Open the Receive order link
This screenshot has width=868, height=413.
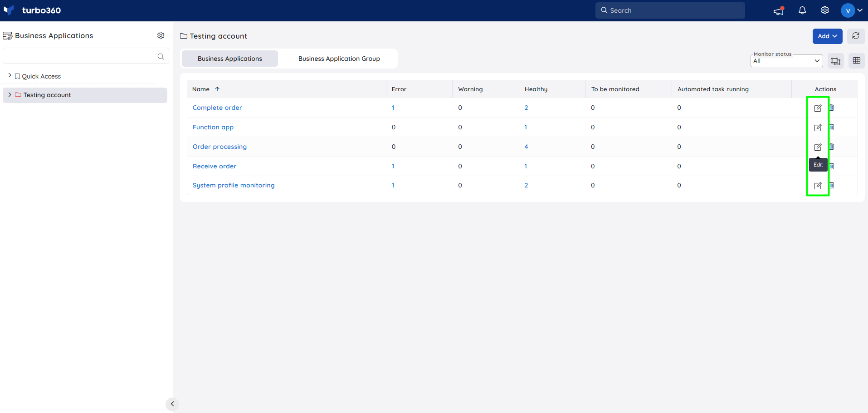[x=215, y=166]
